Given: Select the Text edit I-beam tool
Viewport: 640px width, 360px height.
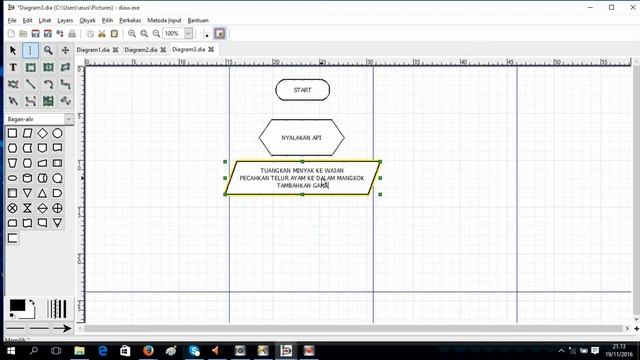Looking at the screenshot, I should click(x=30, y=50).
